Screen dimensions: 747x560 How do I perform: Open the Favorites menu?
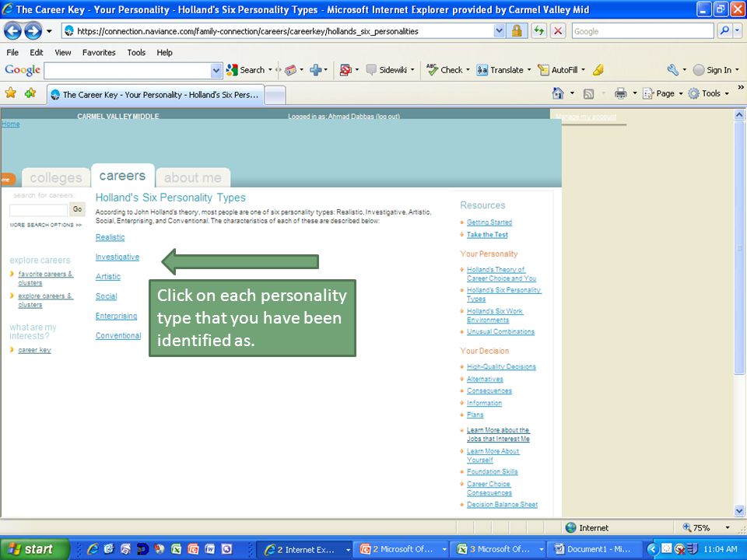tap(99, 52)
